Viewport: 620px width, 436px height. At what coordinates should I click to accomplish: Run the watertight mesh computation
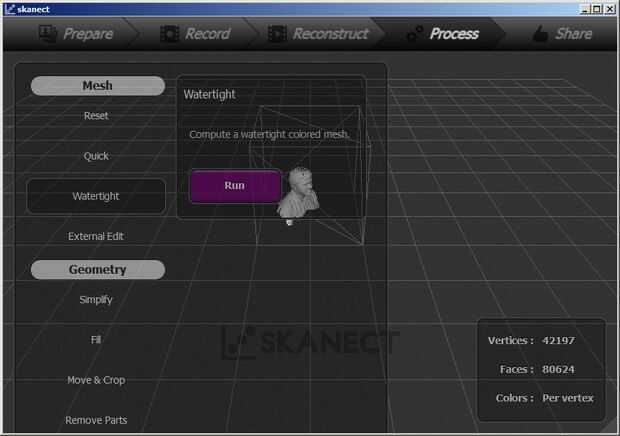pyautogui.click(x=235, y=186)
